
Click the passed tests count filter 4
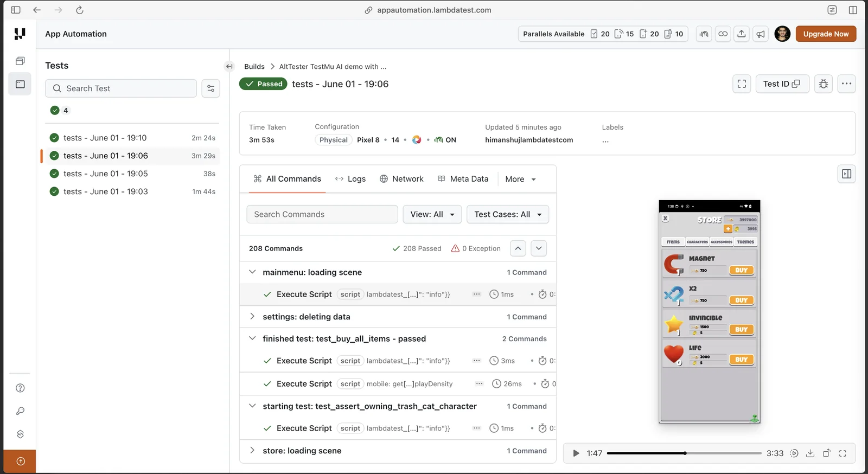tap(60, 110)
